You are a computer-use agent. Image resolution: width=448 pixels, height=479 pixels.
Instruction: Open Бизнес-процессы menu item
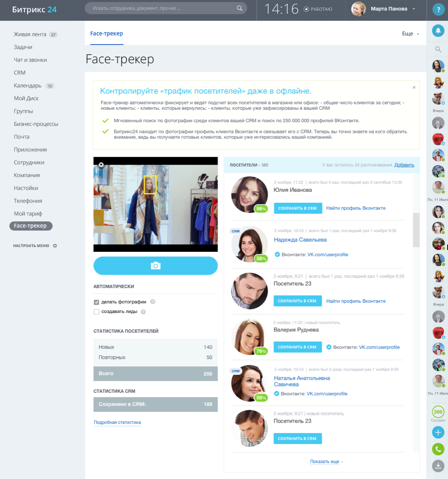point(36,124)
